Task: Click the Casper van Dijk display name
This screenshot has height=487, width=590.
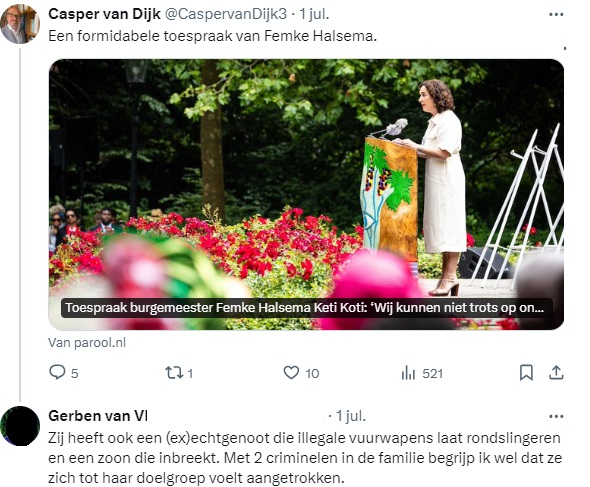Action: click(104, 14)
